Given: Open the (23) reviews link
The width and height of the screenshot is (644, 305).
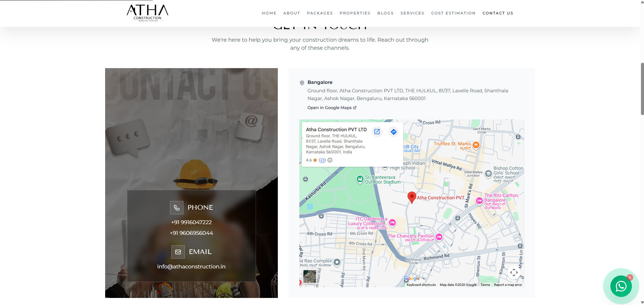Looking at the screenshot, I should tap(322, 160).
